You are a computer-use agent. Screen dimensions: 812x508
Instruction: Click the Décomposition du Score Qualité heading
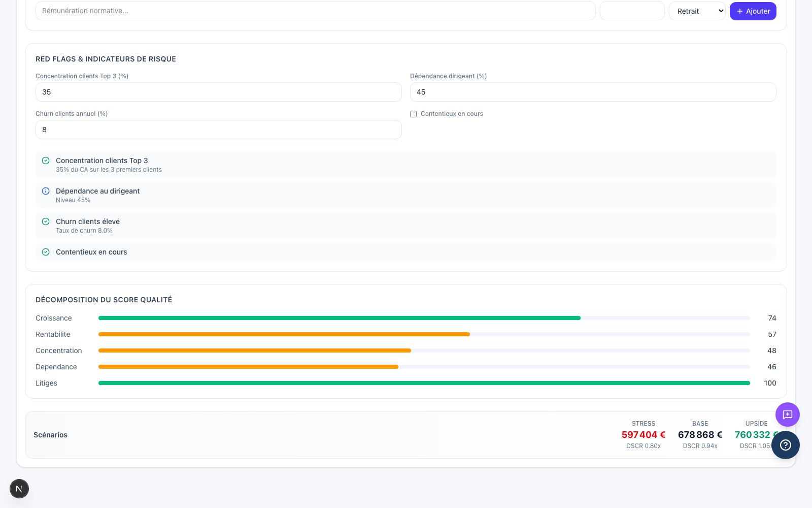(x=104, y=300)
